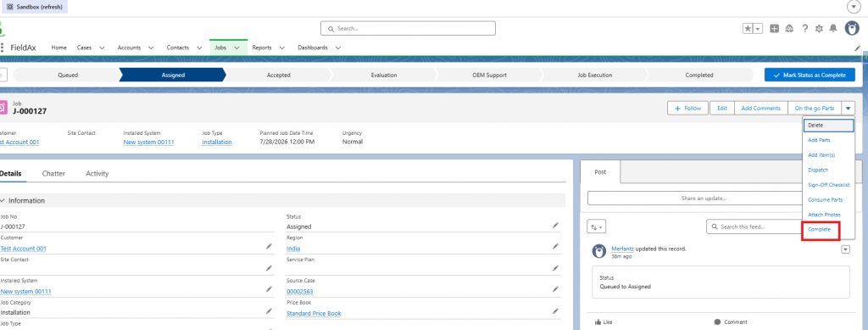The width and height of the screenshot is (868, 330).
Task: Open the Standard Price Book link
Action: [314, 313]
